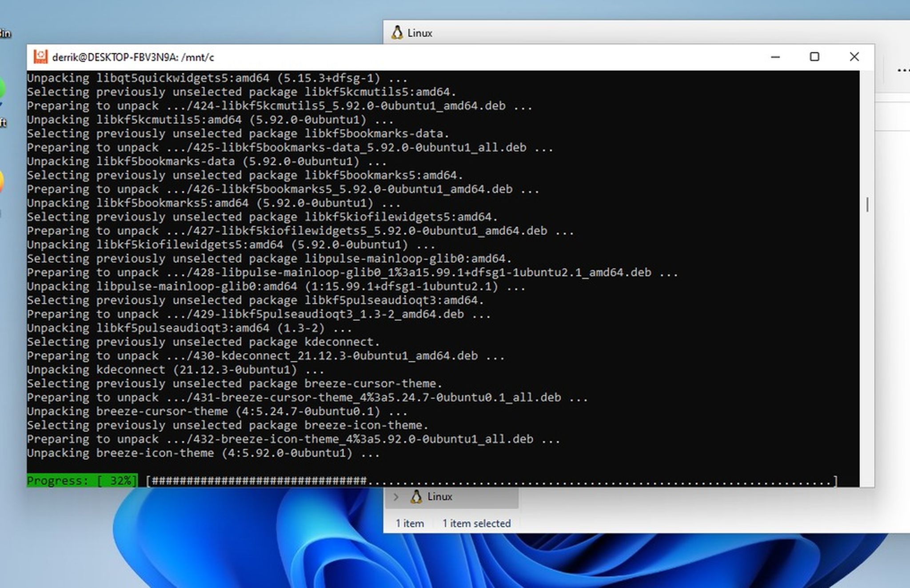The image size is (910, 588).
Task: Click line 'Selecting previously unselected package breeze-icon-theme.'
Action: [x=227, y=425]
